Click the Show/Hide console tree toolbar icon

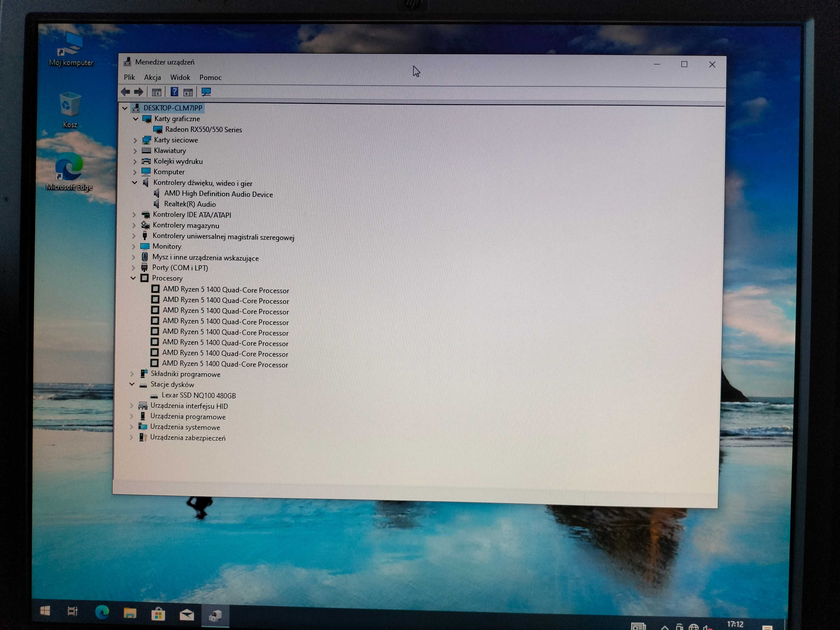point(156,92)
